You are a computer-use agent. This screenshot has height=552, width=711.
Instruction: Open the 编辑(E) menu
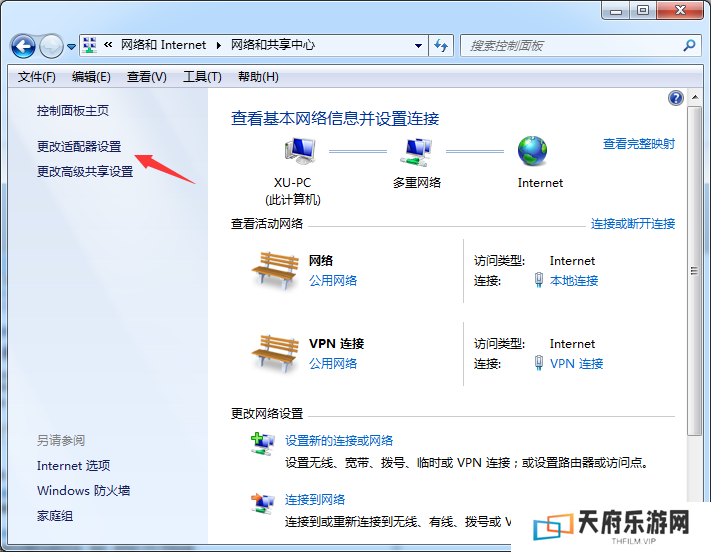91,77
